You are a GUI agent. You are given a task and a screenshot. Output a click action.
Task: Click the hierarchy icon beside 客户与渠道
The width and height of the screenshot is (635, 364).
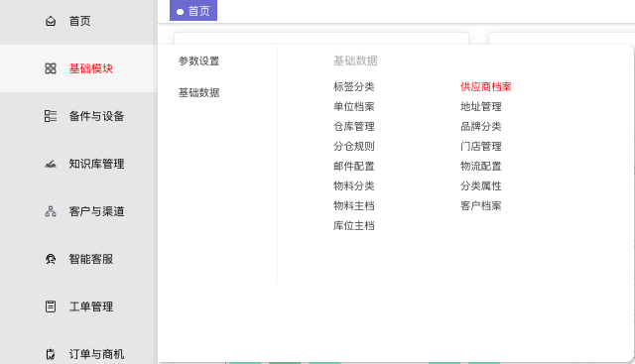(51, 211)
